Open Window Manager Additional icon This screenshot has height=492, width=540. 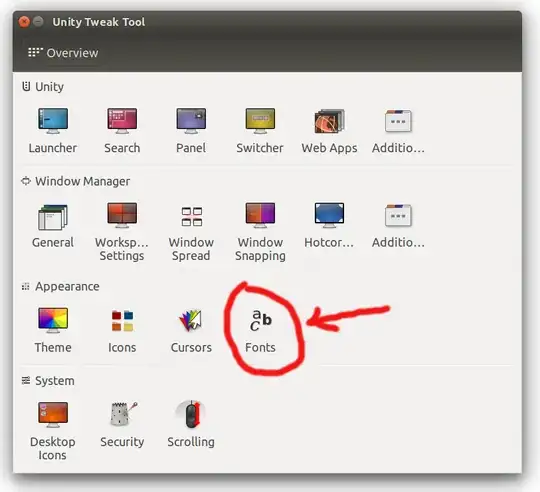[398, 215]
